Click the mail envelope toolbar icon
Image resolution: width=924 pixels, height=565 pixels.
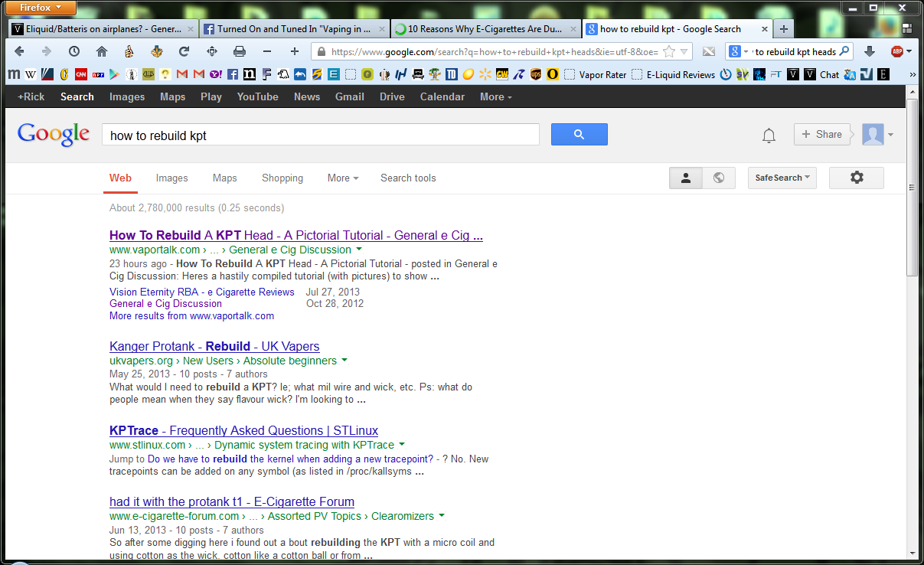click(x=709, y=51)
